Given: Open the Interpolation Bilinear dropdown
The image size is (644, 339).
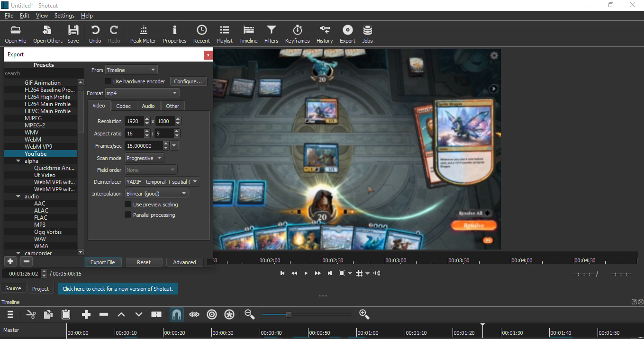Looking at the screenshot, I should click(157, 194).
